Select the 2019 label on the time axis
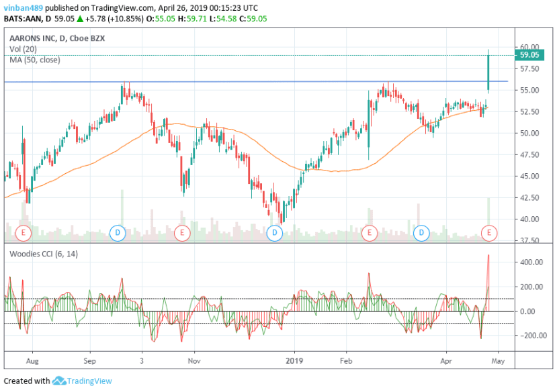 [294, 361]
